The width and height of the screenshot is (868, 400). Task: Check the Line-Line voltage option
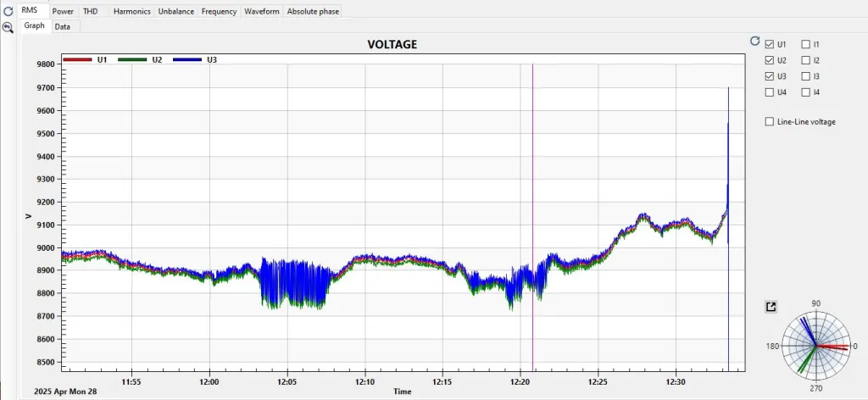tap(770, 122)
